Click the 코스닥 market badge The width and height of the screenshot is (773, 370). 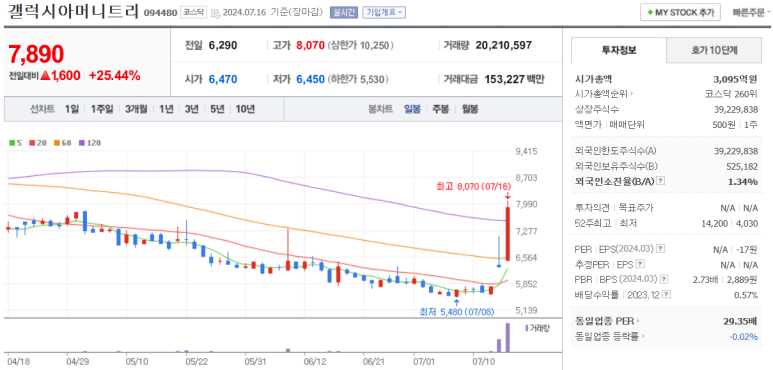click(193, 13)
